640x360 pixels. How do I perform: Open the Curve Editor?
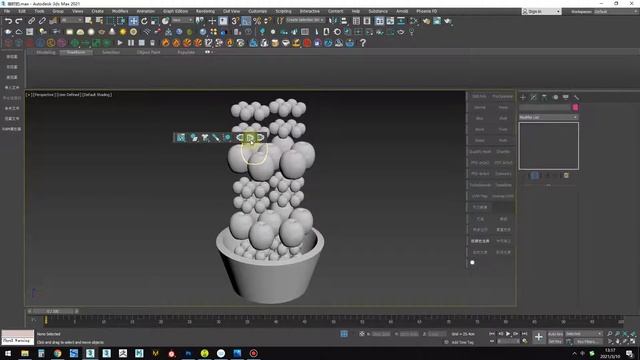click(390, 20)
